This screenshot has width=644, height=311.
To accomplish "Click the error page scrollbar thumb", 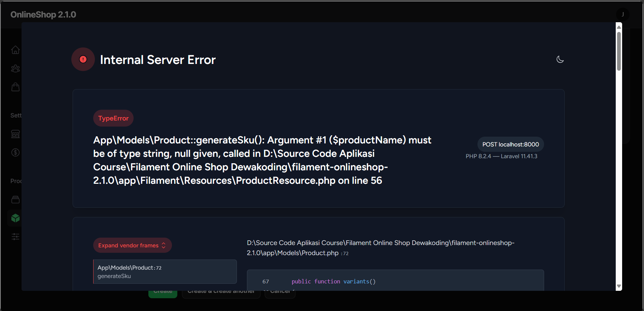I will (x=619, y=51).
